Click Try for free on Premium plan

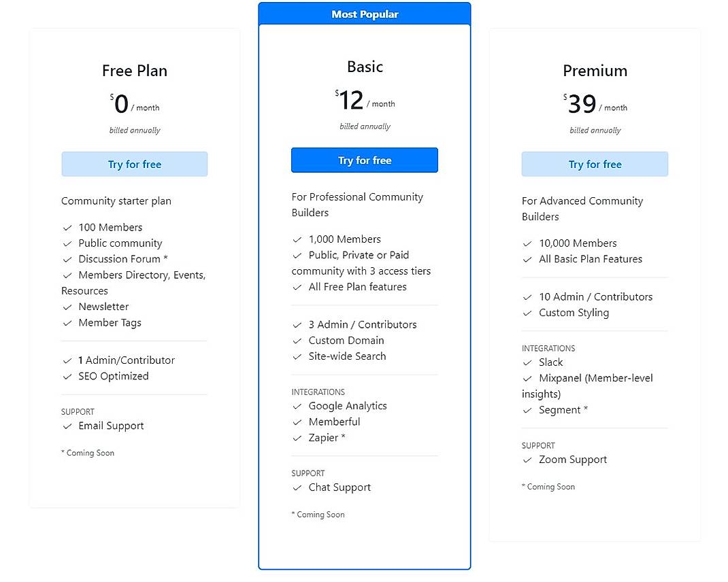point(595,164)
